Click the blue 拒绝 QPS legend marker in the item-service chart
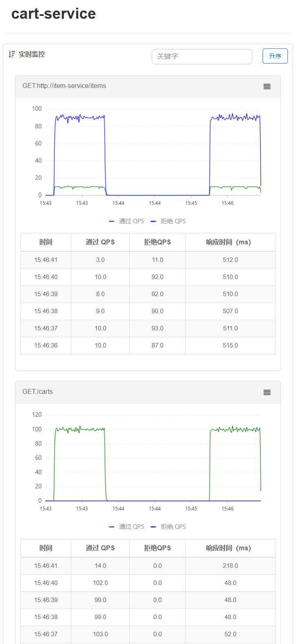The width and height of the screenshot is (305, 644). 153,221
